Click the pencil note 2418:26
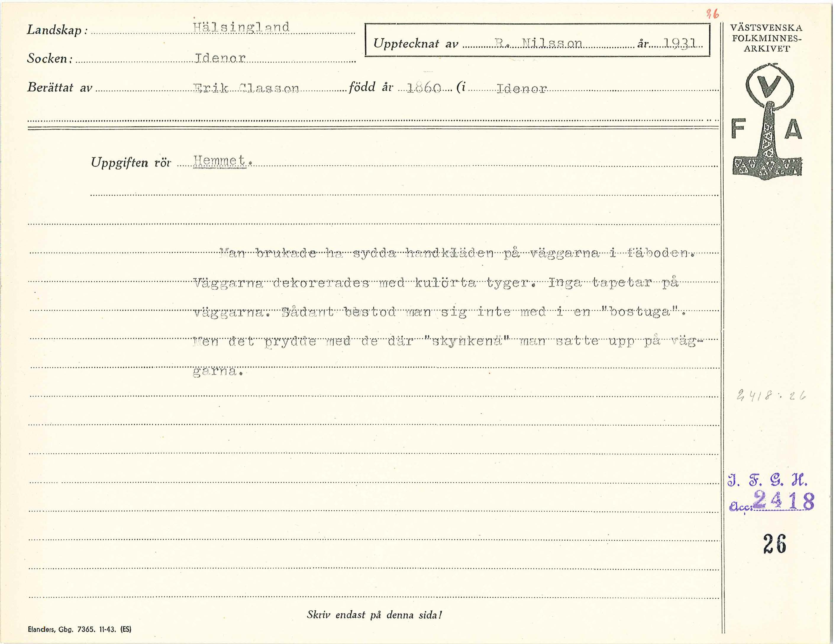This screenshot has height=644, width=836. click(x=771, y=396)
